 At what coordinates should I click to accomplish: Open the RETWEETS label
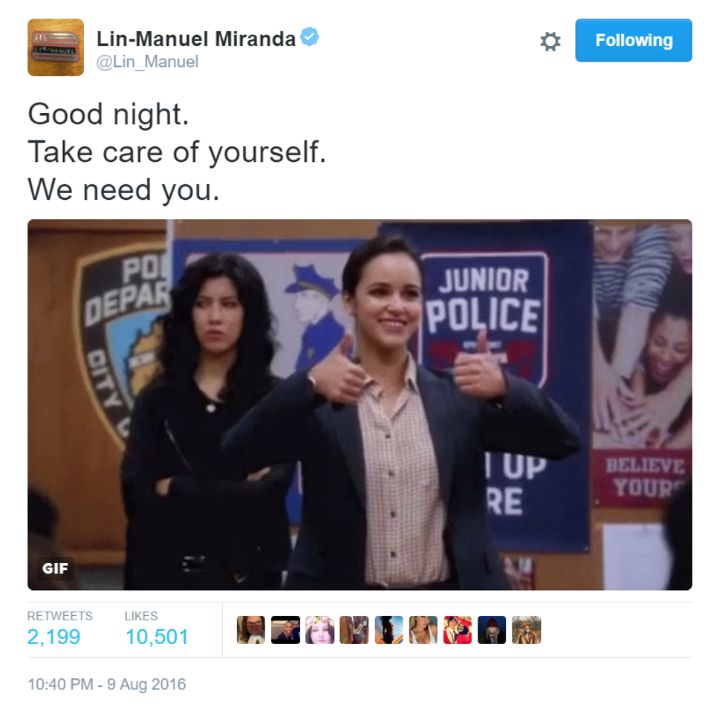pyautogui.click(x=60, y=616)
